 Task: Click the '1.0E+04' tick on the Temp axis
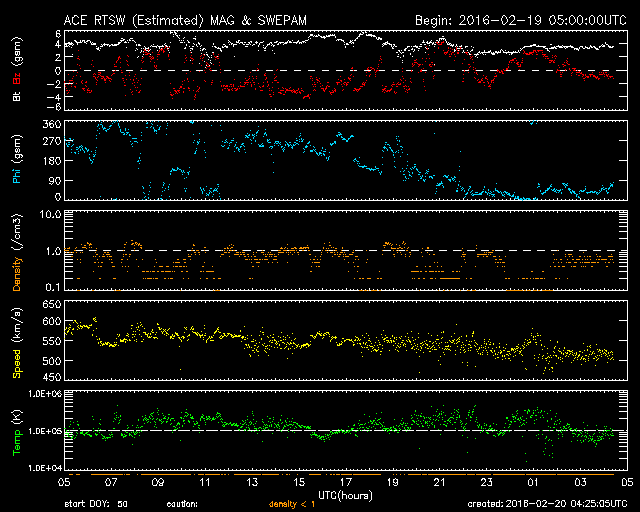point(45,468)
